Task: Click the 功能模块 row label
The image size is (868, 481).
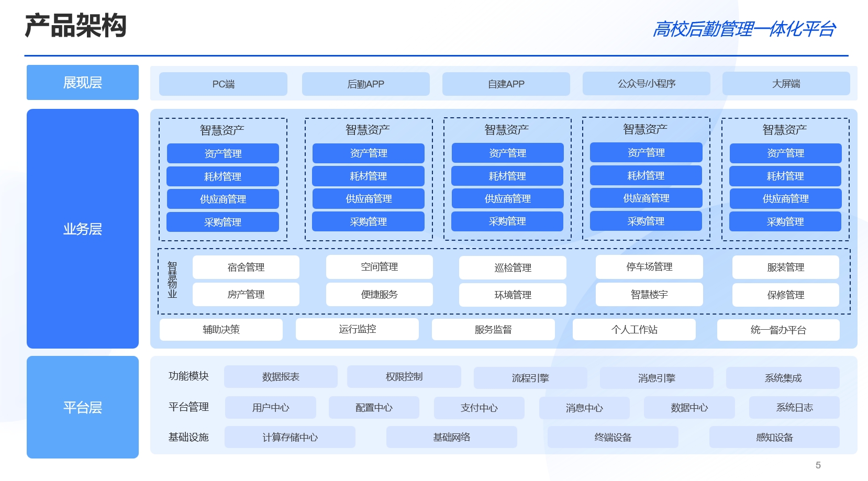Action: tap(188, 376)
